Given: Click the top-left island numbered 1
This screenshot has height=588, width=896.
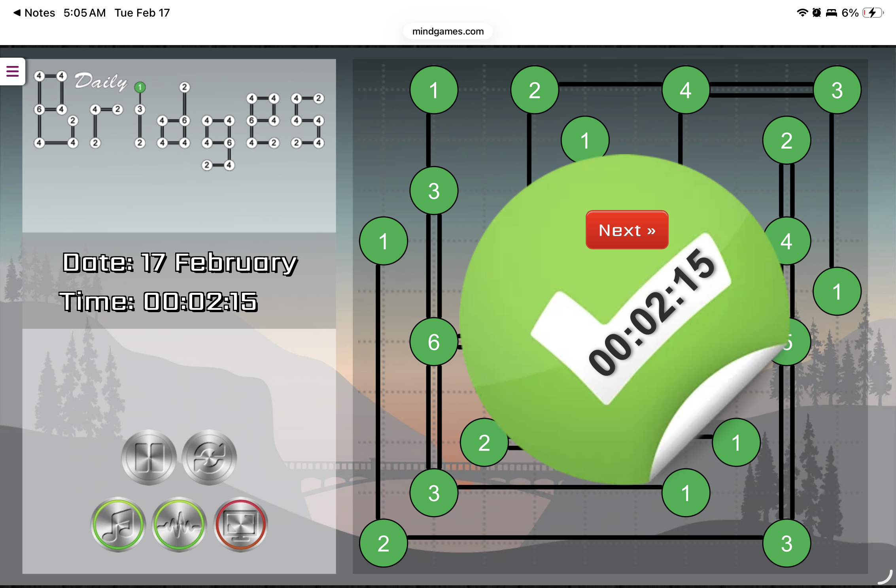Looking at the screenshot, I should coord(434,90).
